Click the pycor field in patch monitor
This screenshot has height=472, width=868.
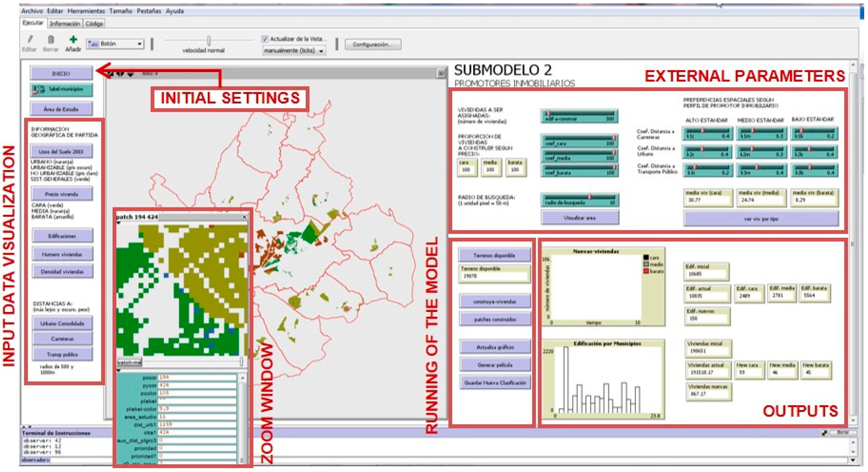pyautogui.click(x=197, y=385)
